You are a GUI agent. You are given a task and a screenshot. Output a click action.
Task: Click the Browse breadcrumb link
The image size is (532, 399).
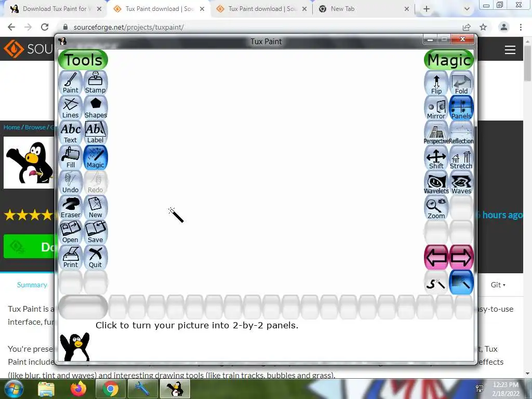[x=35, y=127]
